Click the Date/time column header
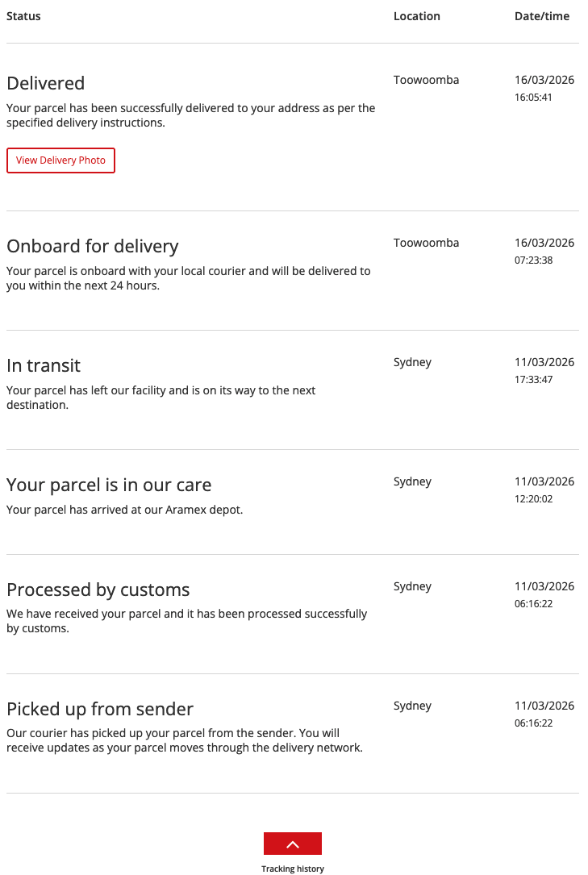Screen dimensions: 588x875 (x=542, y=16)
